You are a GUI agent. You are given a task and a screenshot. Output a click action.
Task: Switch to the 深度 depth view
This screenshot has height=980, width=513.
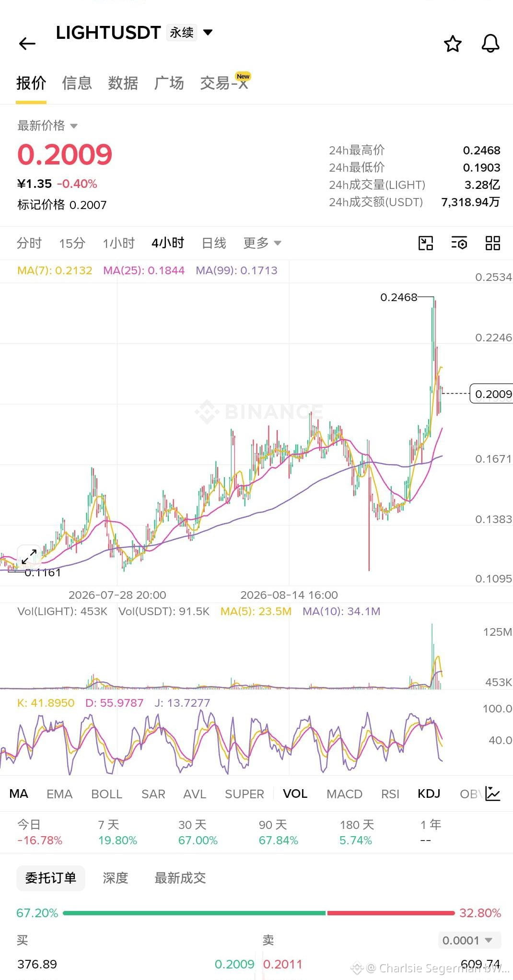click(116, 878)
